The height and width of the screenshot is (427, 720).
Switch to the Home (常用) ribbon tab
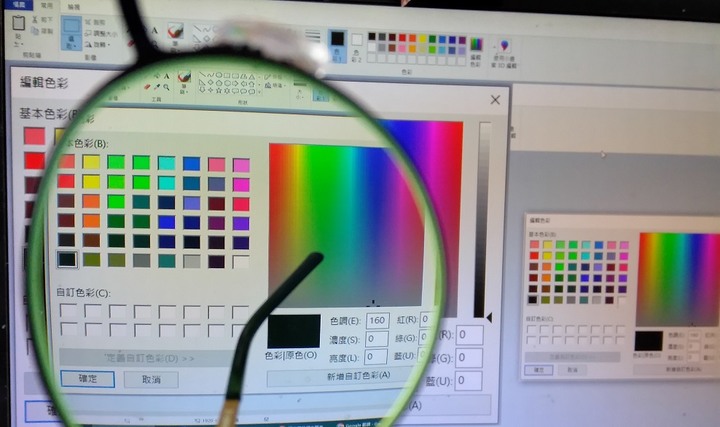click(46, 6)
